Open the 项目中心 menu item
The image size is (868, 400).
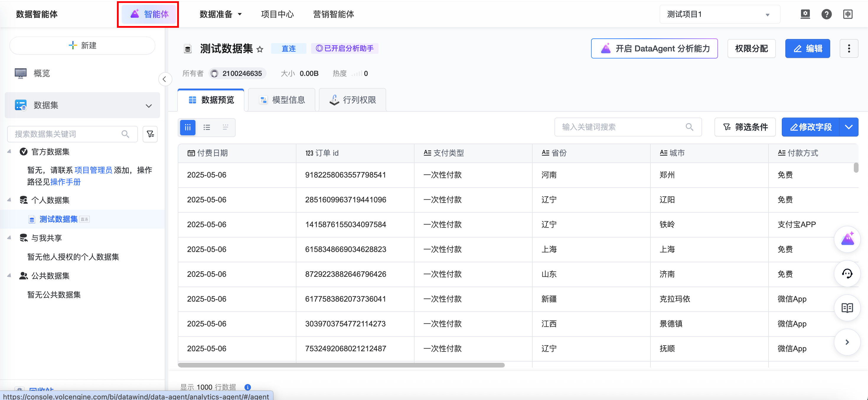click(x=277, y=14)
